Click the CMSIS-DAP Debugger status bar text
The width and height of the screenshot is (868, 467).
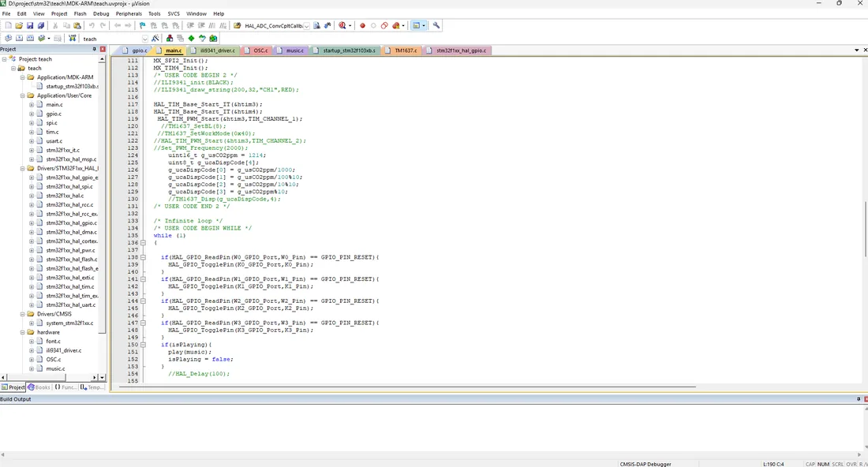(x=645, y=464)
